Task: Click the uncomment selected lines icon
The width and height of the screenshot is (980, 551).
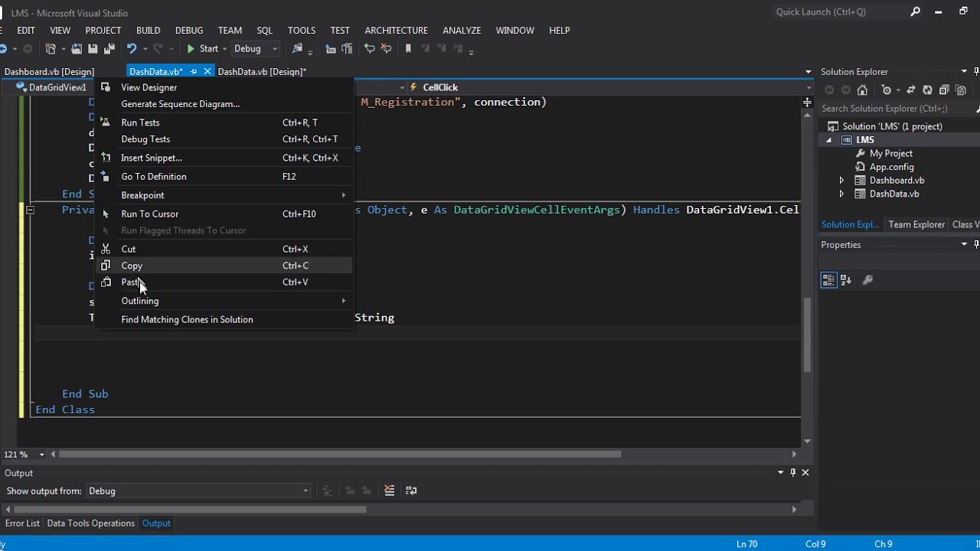Action: pos(386,49)
